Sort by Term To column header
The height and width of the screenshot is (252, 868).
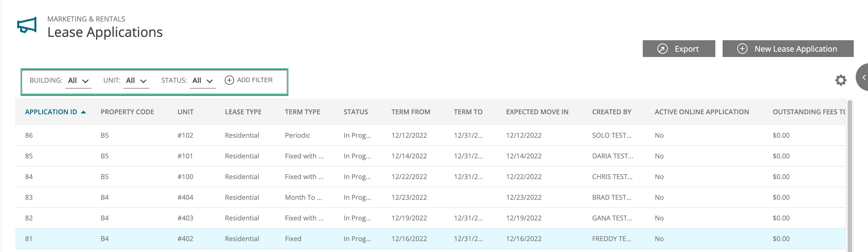468,112
